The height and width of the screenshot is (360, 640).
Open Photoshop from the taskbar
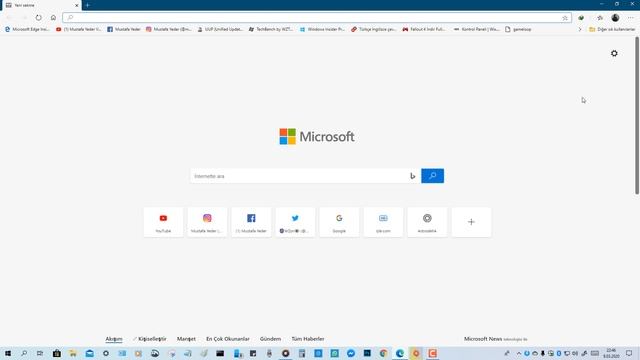(x=367, y=353)
